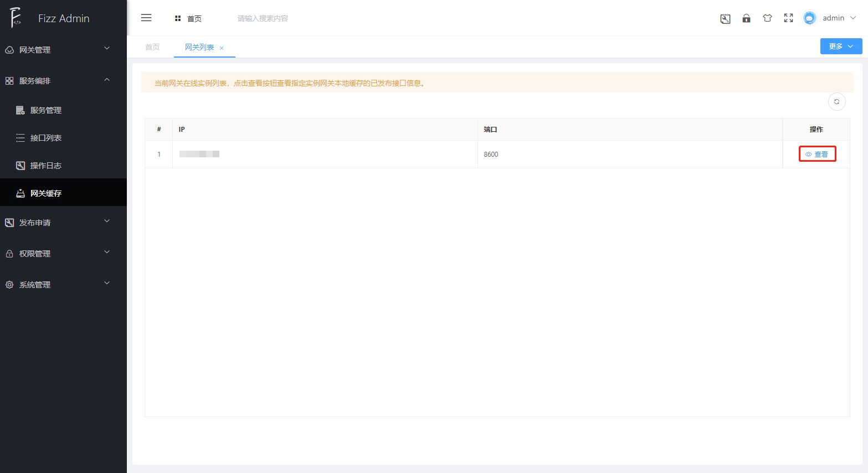This screenshot has height=473, width=868.
Task: Close the 网关列表 tab with x icon
Action: click(x=222, y=48)
